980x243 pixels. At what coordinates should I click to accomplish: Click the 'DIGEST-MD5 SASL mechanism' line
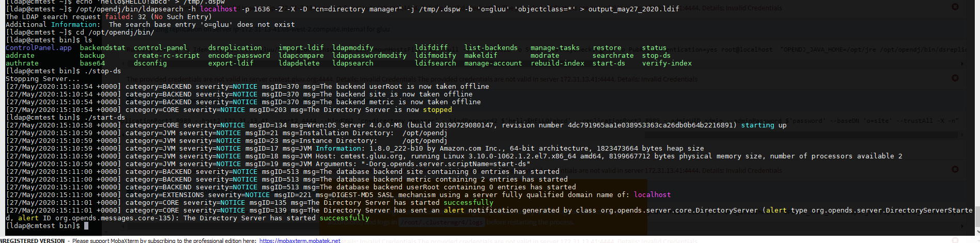pyautogui.click(x=338, y=195)
